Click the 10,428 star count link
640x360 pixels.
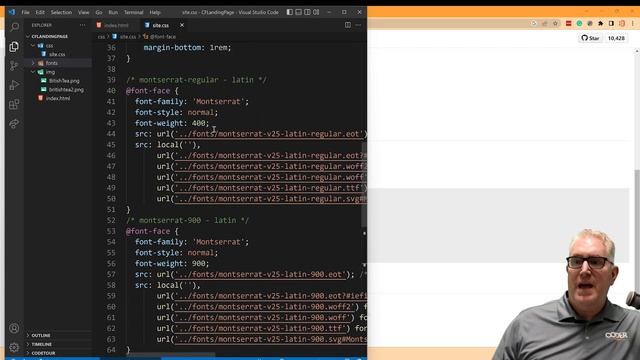pyautogui.click(x=616, y=38)
